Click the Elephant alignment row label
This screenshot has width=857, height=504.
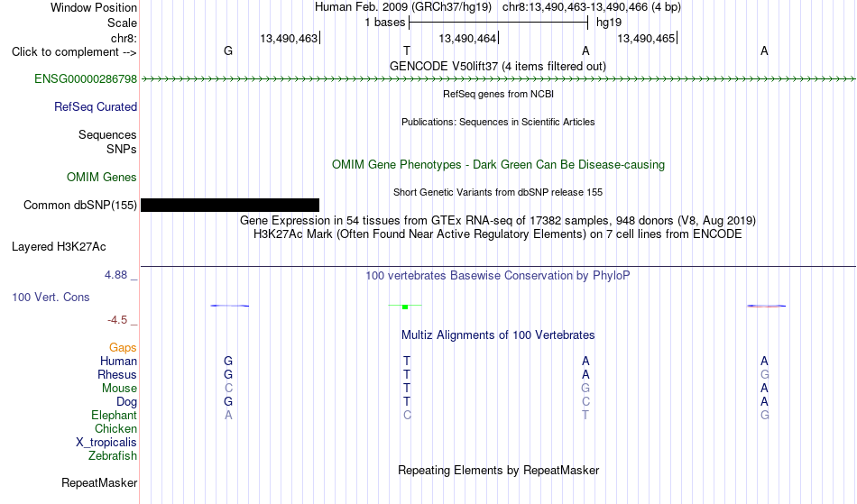[115, 416]
